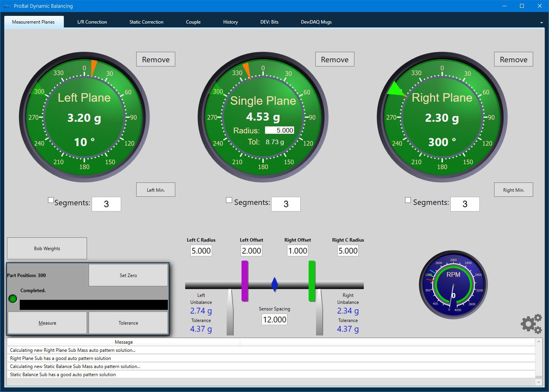The image size is (549, 392).
Task: Click the message list scrollbar up arrow
Action: [x=539, y=342]
